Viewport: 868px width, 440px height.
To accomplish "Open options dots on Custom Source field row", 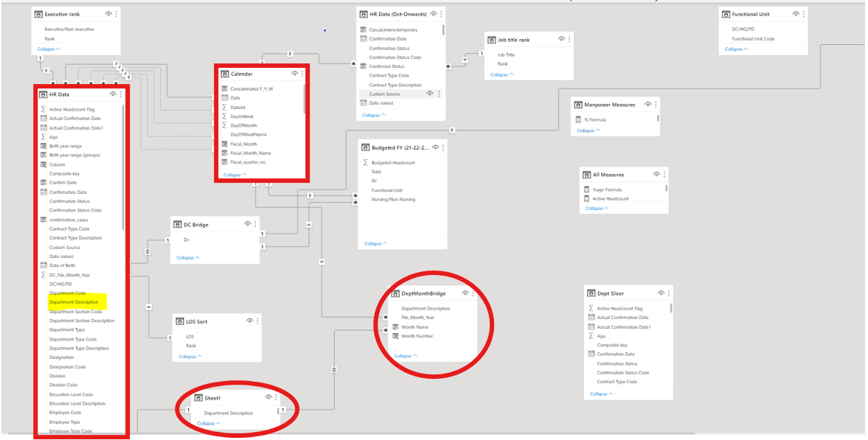I will point(439,94).
